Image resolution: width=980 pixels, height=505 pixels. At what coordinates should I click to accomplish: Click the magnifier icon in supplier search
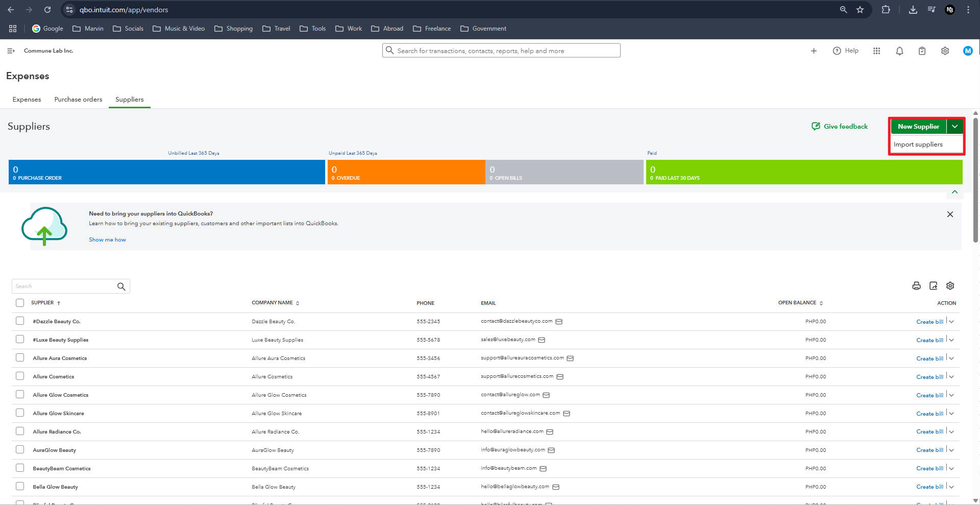[121, 286]
